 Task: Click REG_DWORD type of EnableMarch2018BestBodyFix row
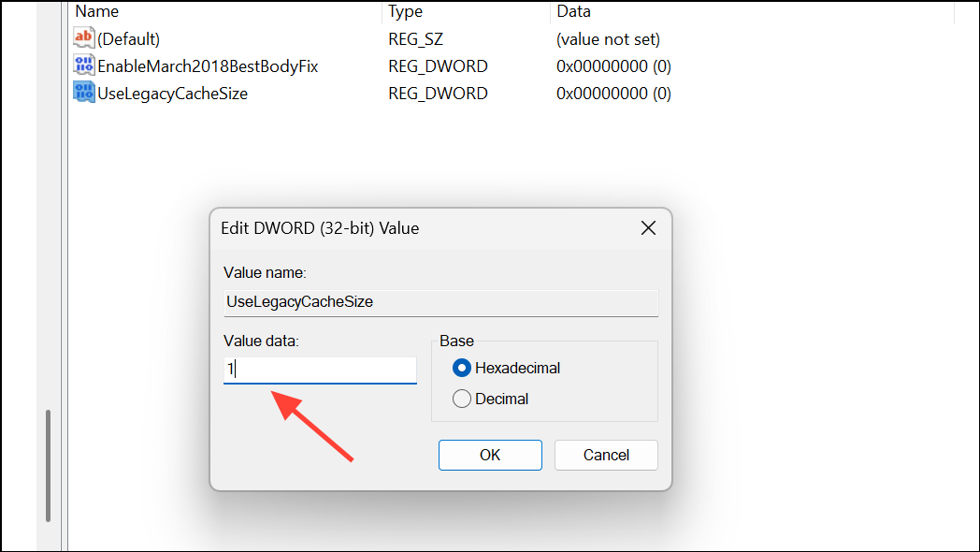(x=438, y=66)
